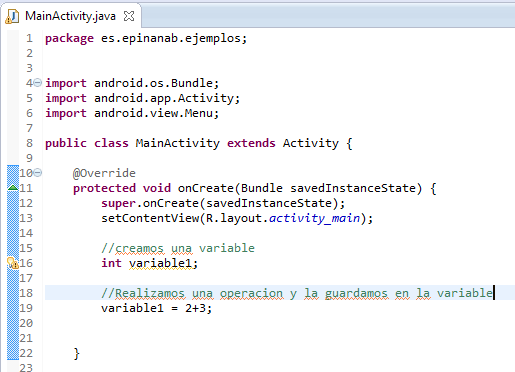The width and height of the screenshot is (515, 372).
Task: Collapse the onCreate method fold at line 10
Action: pos(38,173)
